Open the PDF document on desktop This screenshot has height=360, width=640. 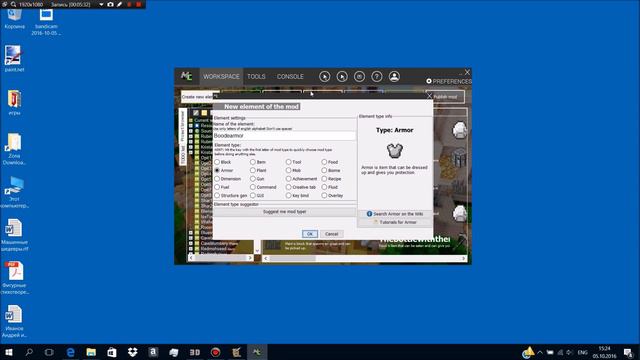pyautogui.click(x=15, y=278)
